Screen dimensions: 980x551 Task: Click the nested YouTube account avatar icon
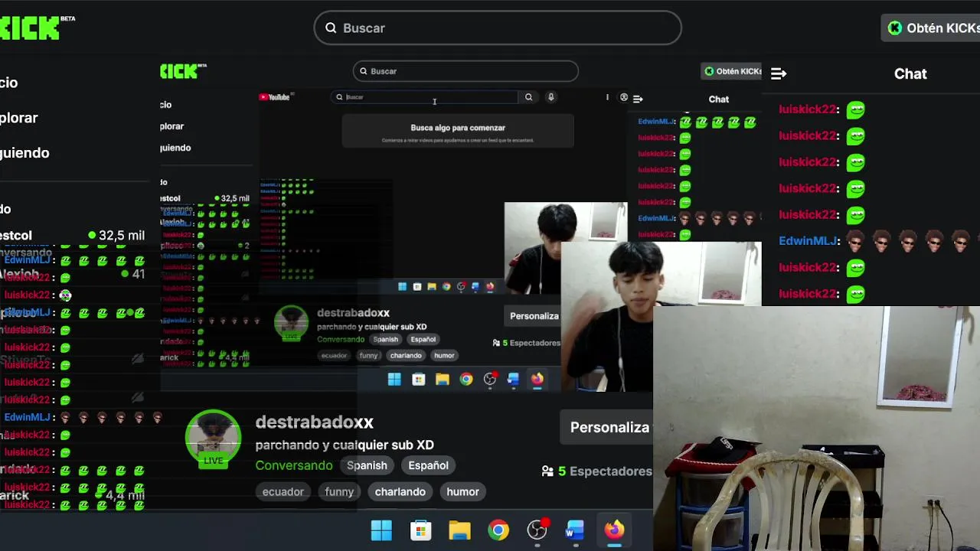(624, 97)
